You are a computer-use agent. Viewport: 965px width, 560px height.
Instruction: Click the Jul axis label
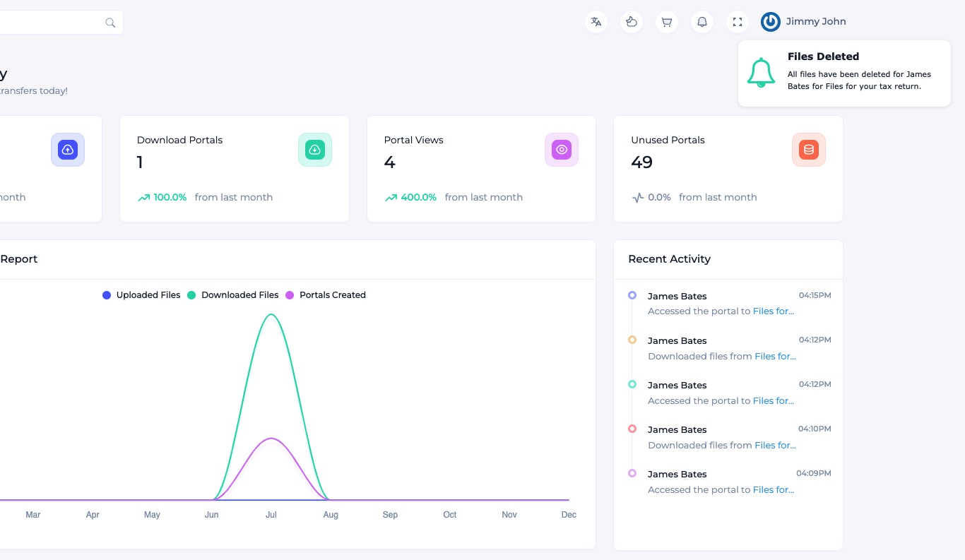point(271,515)
